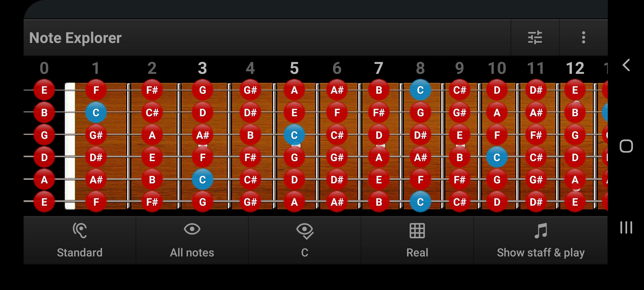Toggle the C highlight eye-check icon
Image resolution: width=644 pixels, height=290 pixels.
(305, 230)
